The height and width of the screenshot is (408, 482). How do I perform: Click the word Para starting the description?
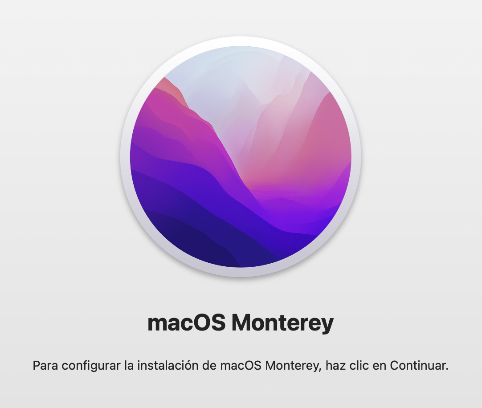(46, 366)
